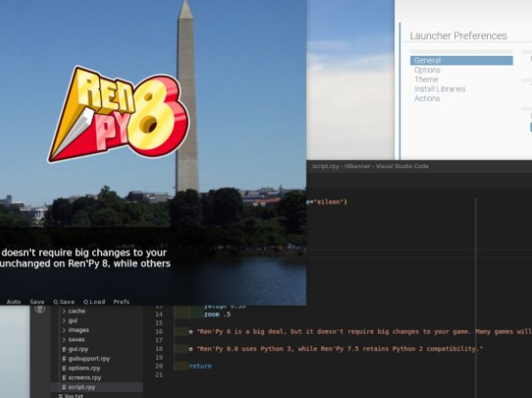Click the "zoom .5" code on line 14

pos(217,314)
